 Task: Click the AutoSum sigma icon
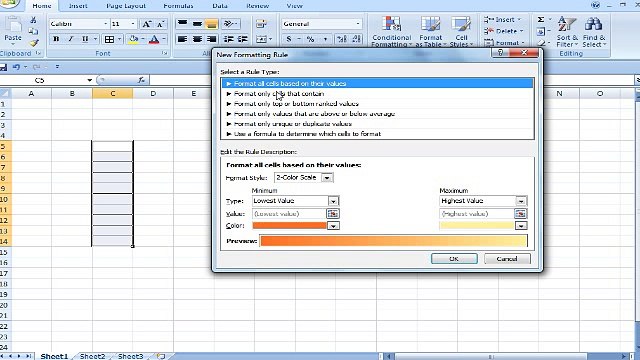[541, 20]
